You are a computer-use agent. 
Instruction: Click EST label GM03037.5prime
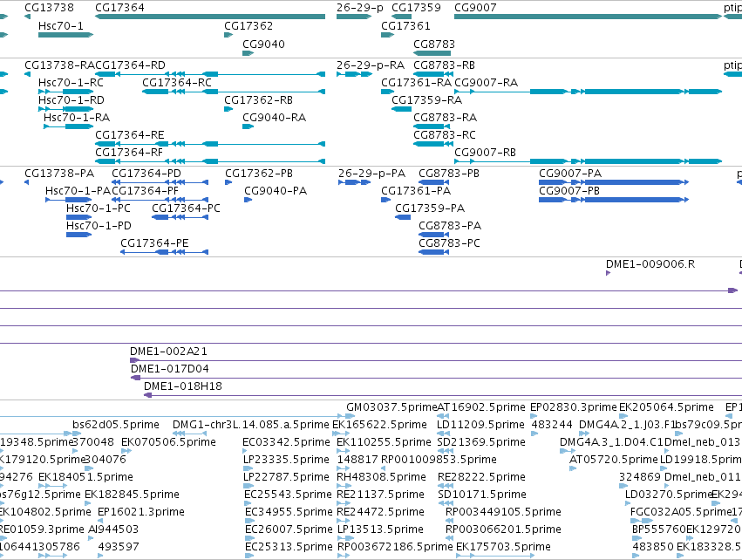(x=391, y=407)
